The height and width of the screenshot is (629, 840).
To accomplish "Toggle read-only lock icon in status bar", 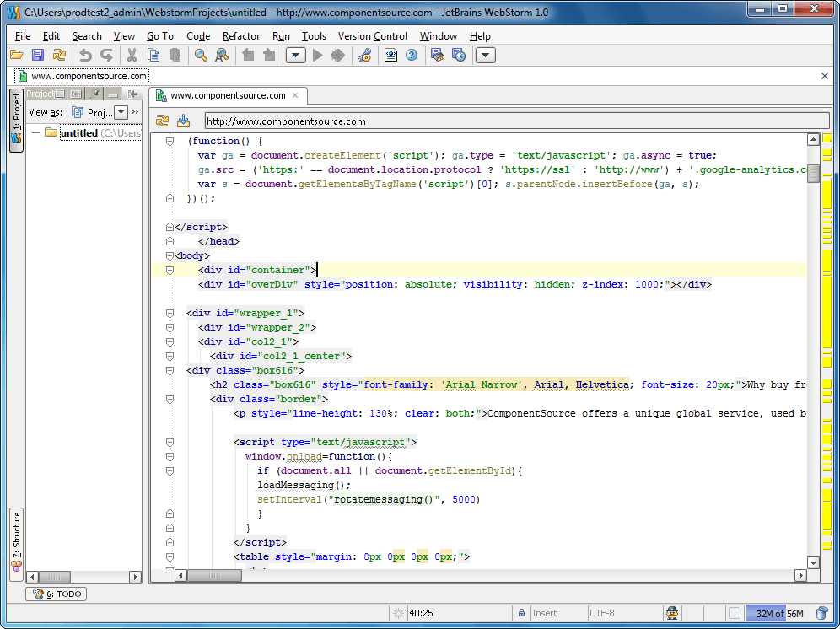I will (x=521, y=613).
